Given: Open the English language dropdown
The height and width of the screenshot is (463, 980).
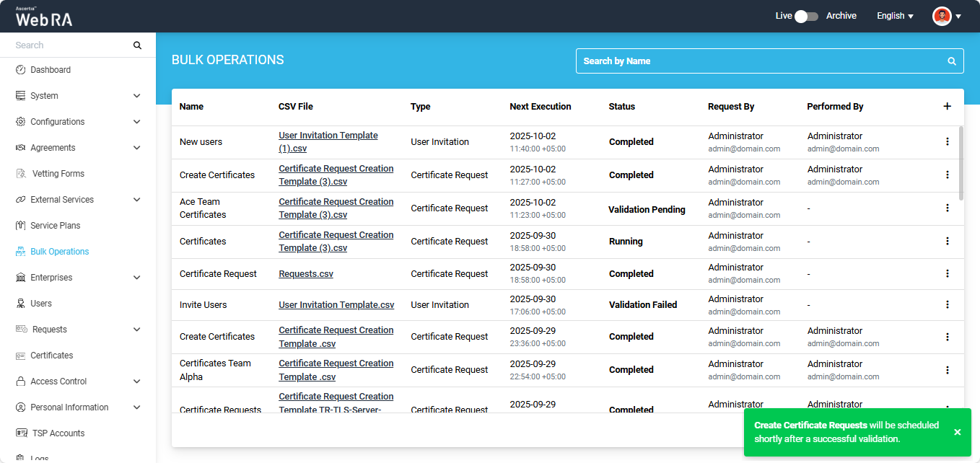Looking at the screenshot, I should [x=895, y=16].
